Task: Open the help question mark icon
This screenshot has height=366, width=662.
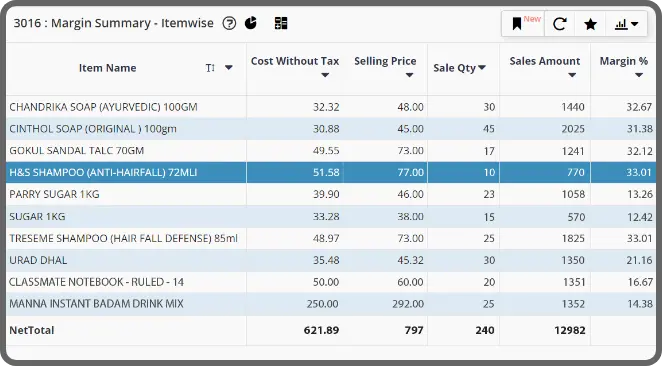Action: pyautogui.click(x=229, y=23)
